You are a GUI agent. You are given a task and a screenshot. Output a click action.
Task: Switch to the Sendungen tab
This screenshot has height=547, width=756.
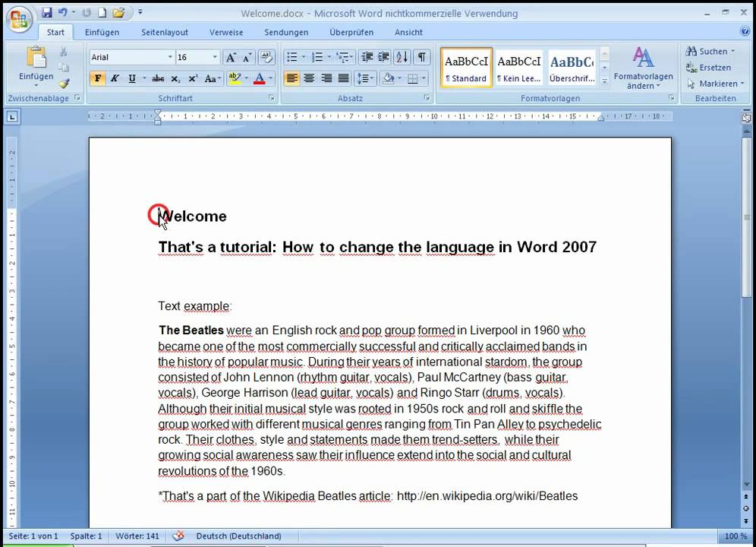286,33
